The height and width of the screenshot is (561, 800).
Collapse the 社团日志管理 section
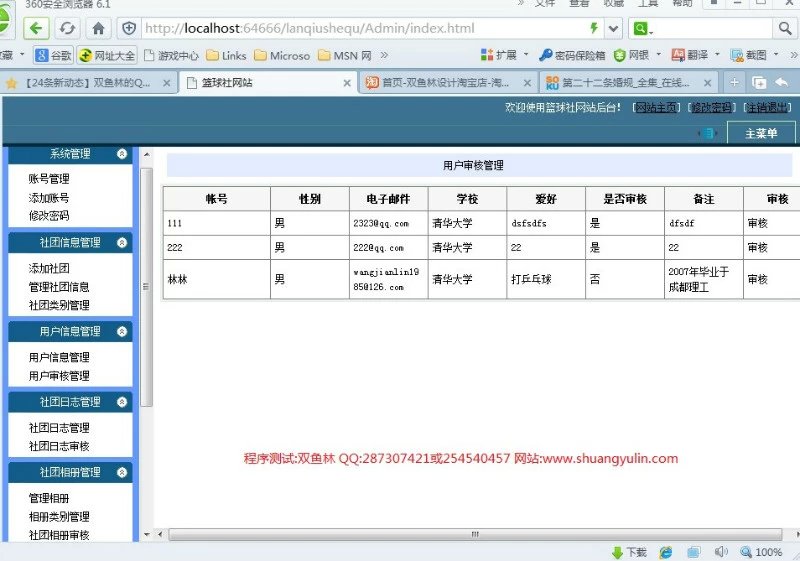coord(121,402)
